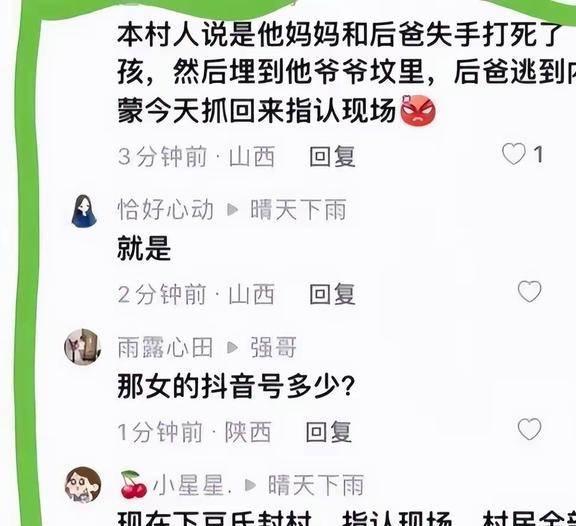Like 雨露心田's comment about 抖音号
The width and height of the screenshot is (576, 526).
point(529,429)
